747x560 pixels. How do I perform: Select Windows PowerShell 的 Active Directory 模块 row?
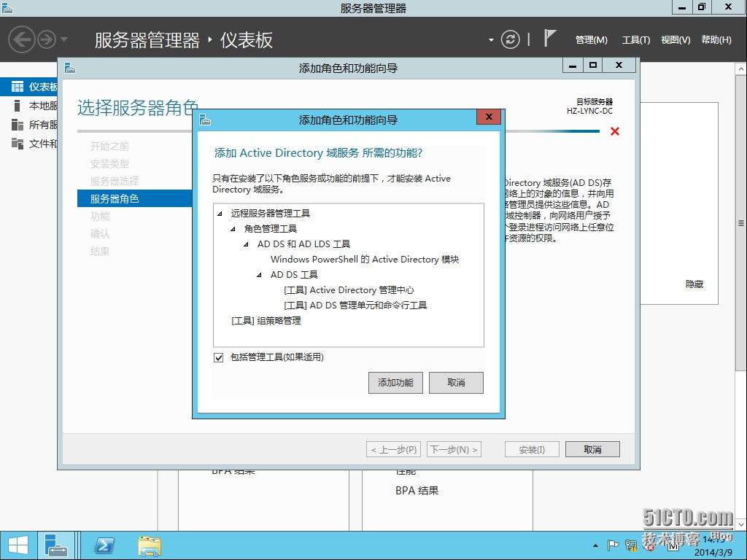(x=365, y=260)
